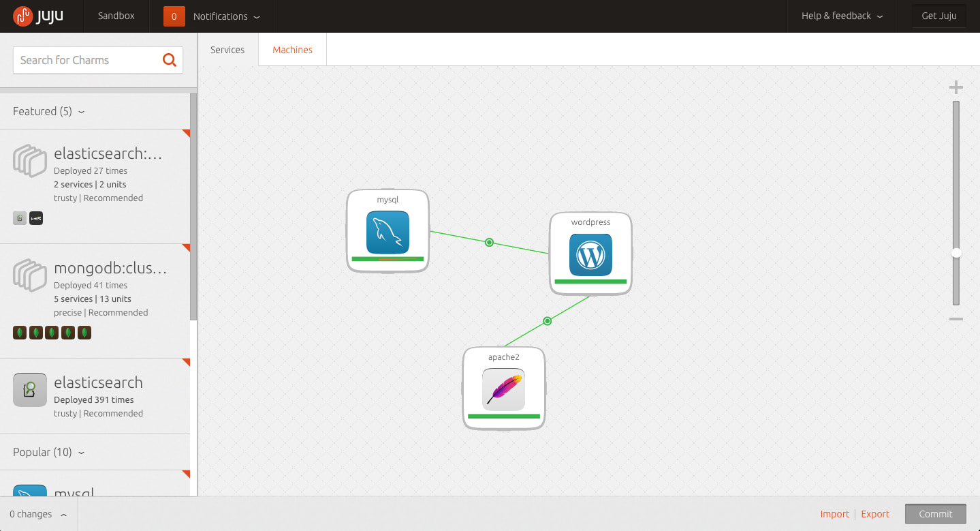Switch to the Services tab
Screen dimensions: 980x531
227,50
